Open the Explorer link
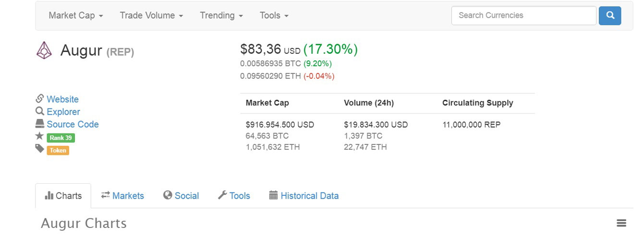 63,112
